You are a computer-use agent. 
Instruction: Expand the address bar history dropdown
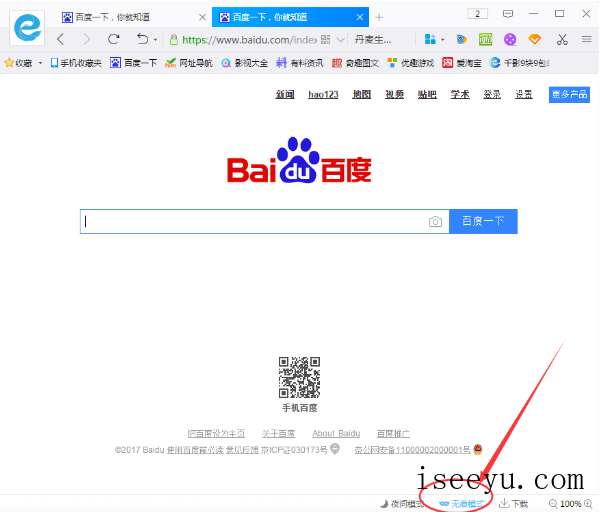point(340,40)
